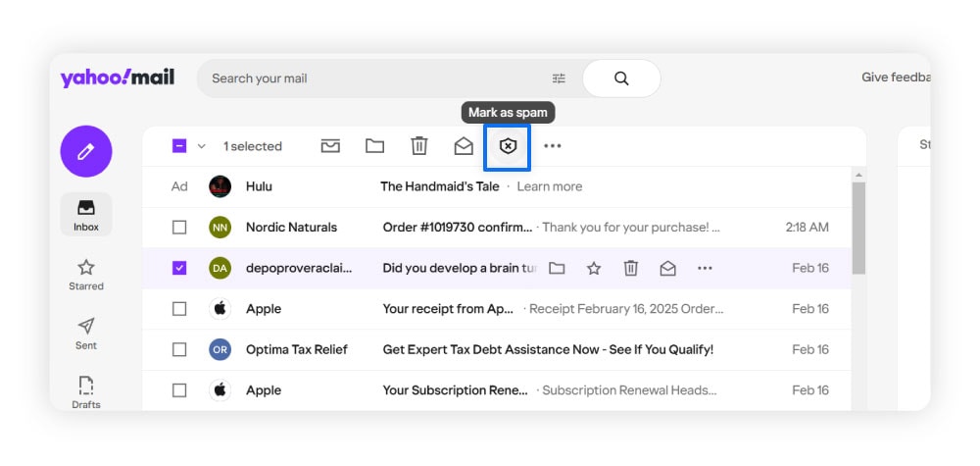The width and height of the screenshot is (980, 466).
Task: Move depoproveraclaim email using row folder icon
Action: (557, 269)
